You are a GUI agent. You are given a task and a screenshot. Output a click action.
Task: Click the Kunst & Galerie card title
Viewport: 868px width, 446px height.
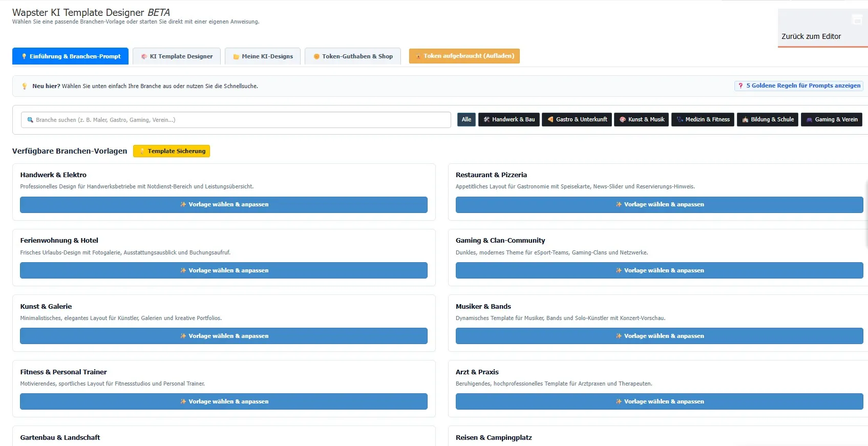46,306
